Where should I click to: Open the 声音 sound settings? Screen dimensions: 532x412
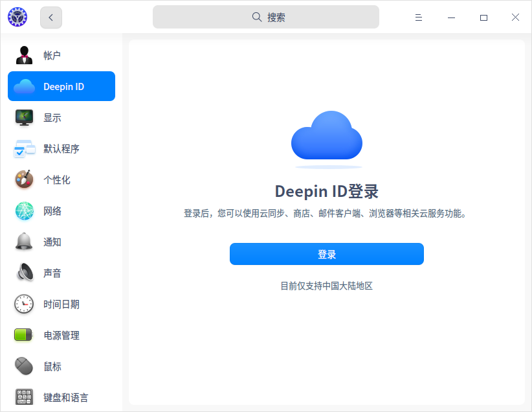(61, 273)
